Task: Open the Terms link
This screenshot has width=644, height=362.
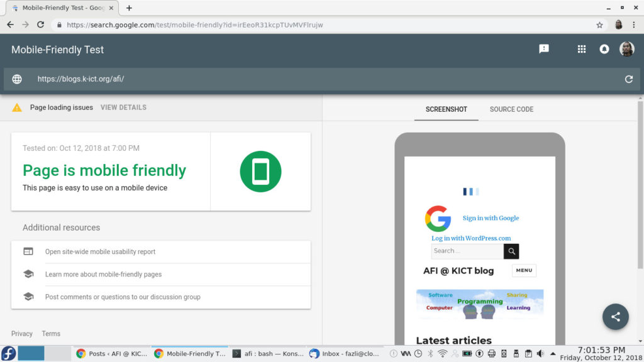Action: [51, 334]
